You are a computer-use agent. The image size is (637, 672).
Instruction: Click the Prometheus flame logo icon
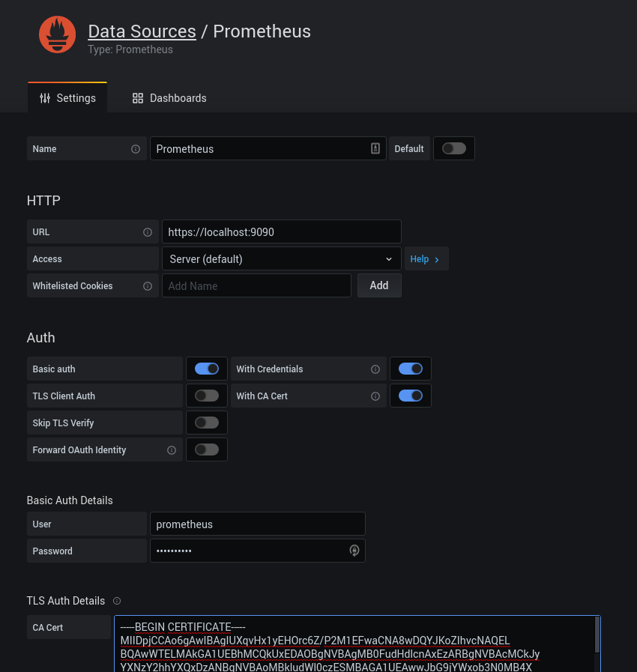(x=57, y=34)
